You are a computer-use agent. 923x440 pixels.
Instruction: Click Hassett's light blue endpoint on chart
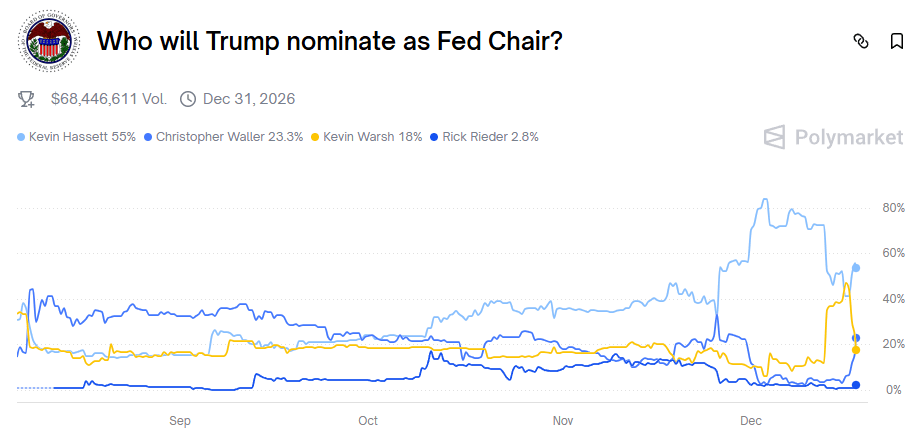click(856, 267)
